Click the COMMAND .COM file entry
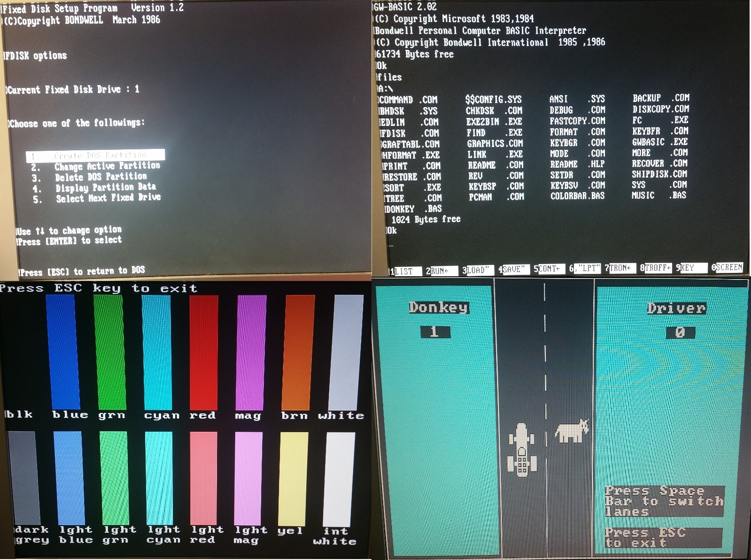 [x=408, y=100]
